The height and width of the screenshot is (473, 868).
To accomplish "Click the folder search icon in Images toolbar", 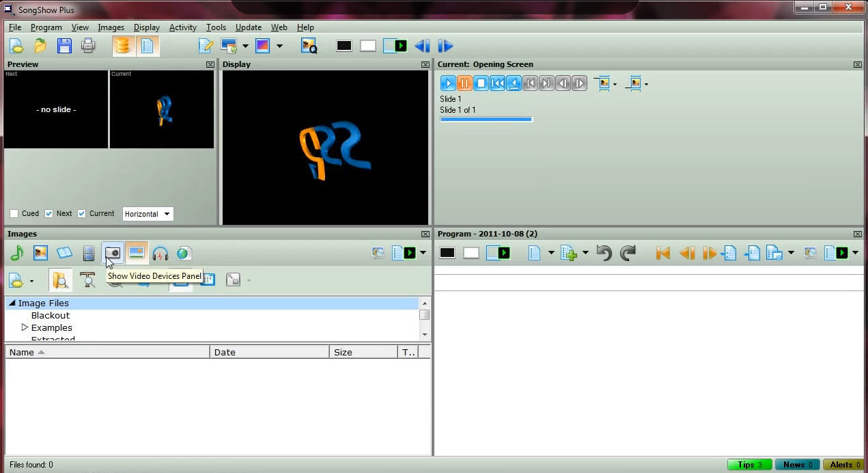I will (x=61, y=280).
